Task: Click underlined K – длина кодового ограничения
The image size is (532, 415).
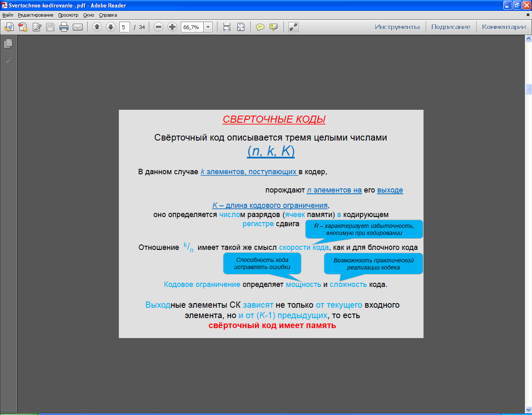Action: tap(270, 205)
